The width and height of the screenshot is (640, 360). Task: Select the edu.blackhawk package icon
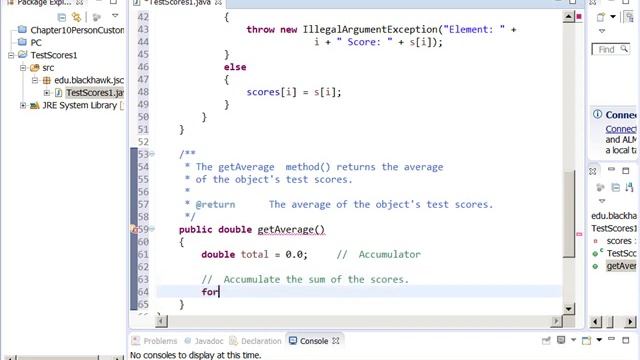[47, 80]
